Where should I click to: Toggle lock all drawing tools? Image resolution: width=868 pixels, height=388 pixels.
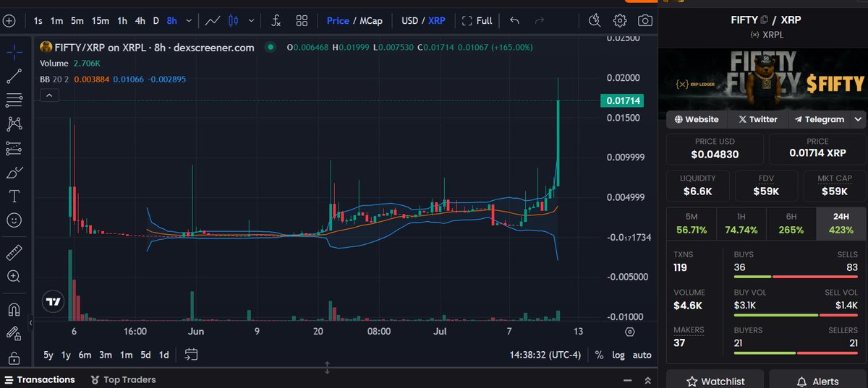point(14,357)
